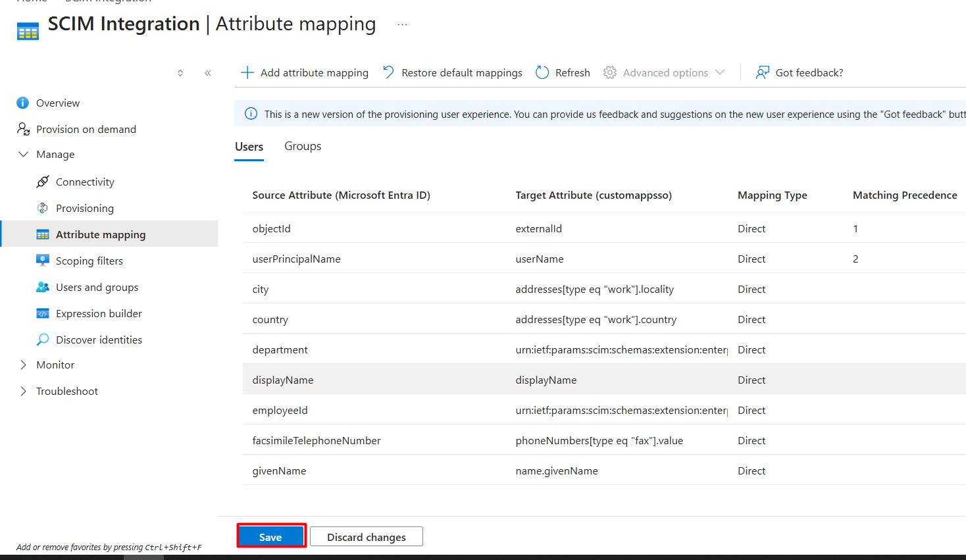Open Discover identities
The image size is (966, 560).
click(99, 340)
